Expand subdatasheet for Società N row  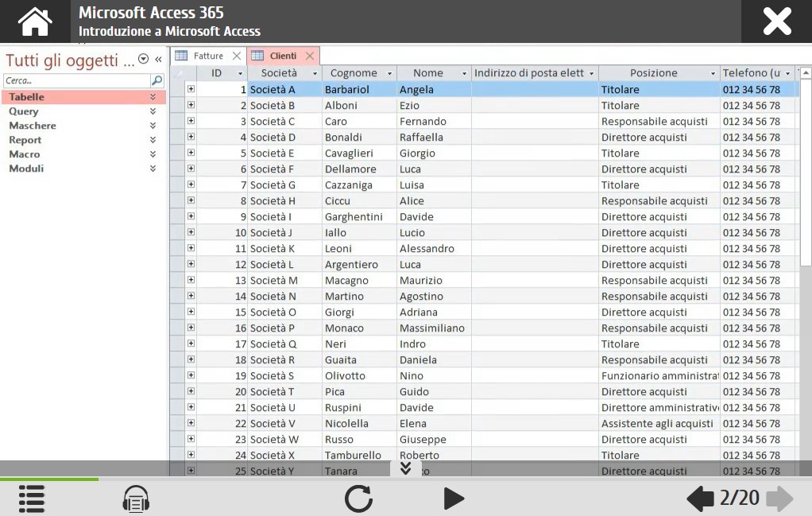click(x=191, y=296)
